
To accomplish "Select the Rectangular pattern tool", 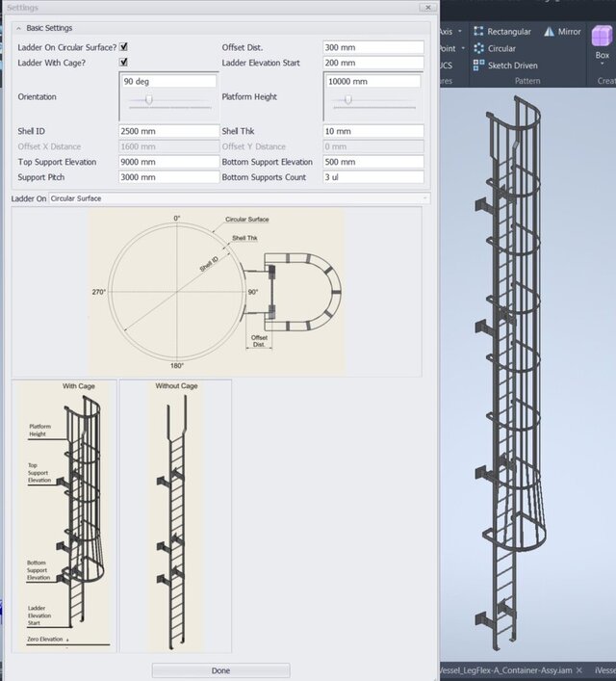I will click(508, 31).
